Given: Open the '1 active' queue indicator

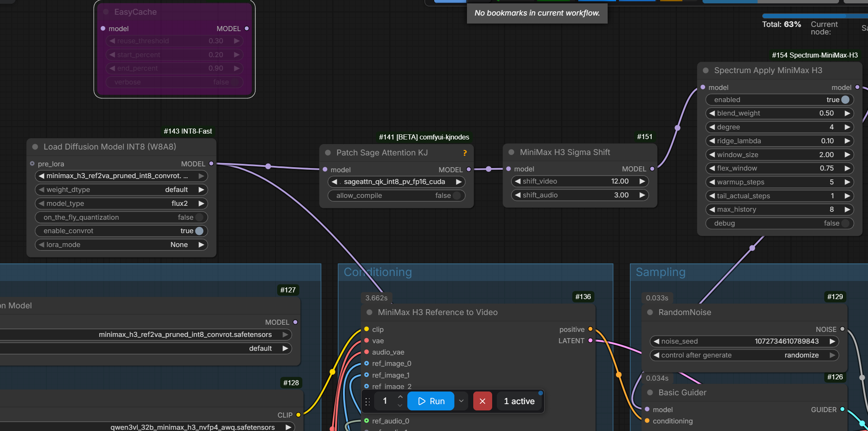Looking at the screenshot, I should pos(519,401).
